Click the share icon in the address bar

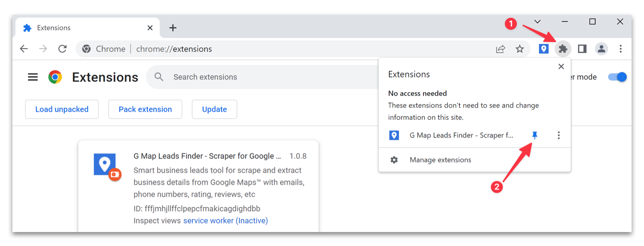pyautogui.click(x=500, y=49)
